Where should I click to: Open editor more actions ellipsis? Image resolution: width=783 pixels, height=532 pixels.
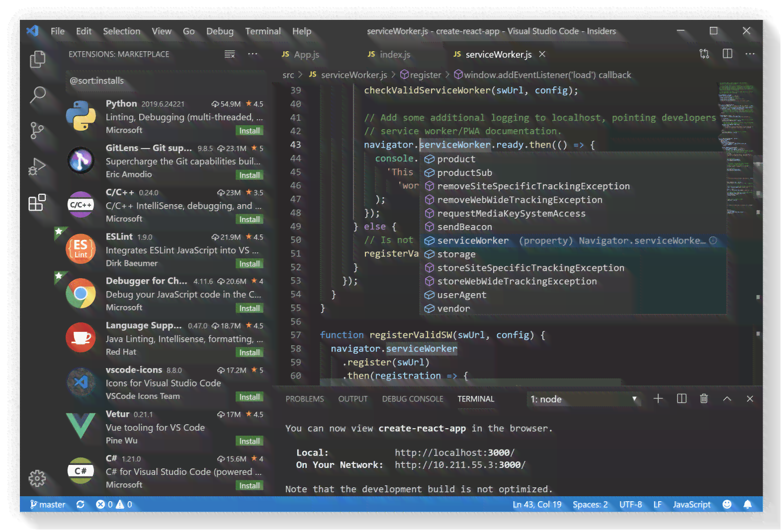(750, 54)
